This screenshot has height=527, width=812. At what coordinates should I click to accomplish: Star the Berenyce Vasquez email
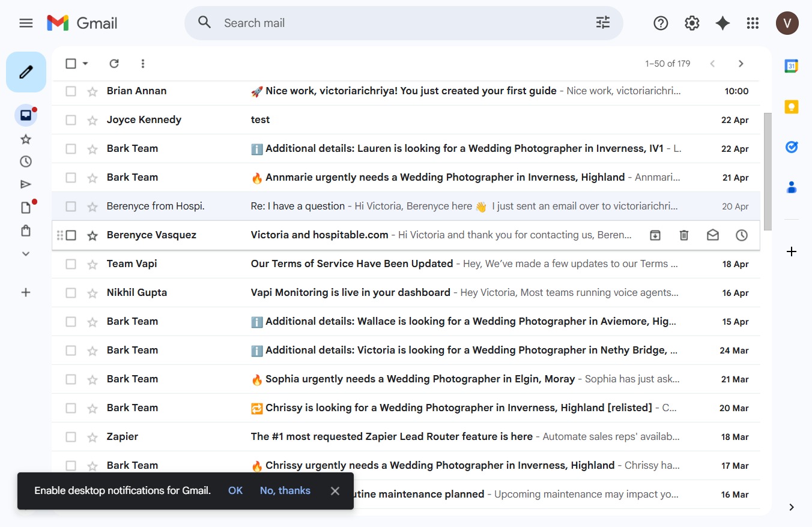pyautogui.click(x=92, y=235)
